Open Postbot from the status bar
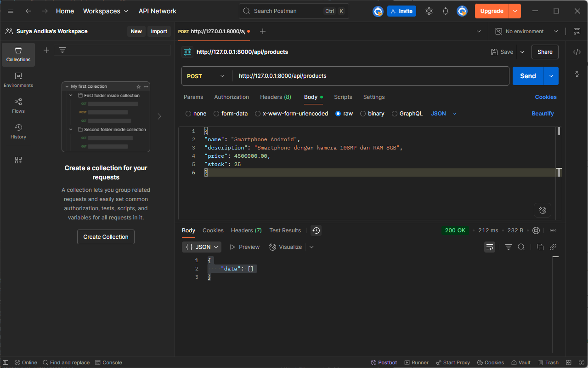 coord(384,362)
